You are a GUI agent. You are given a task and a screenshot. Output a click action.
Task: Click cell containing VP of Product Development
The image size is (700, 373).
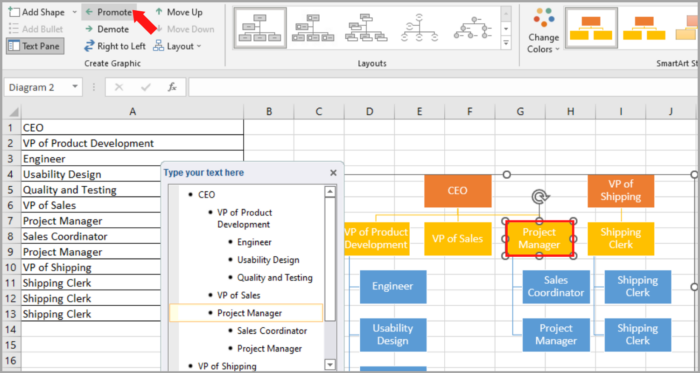pos(132,143)
